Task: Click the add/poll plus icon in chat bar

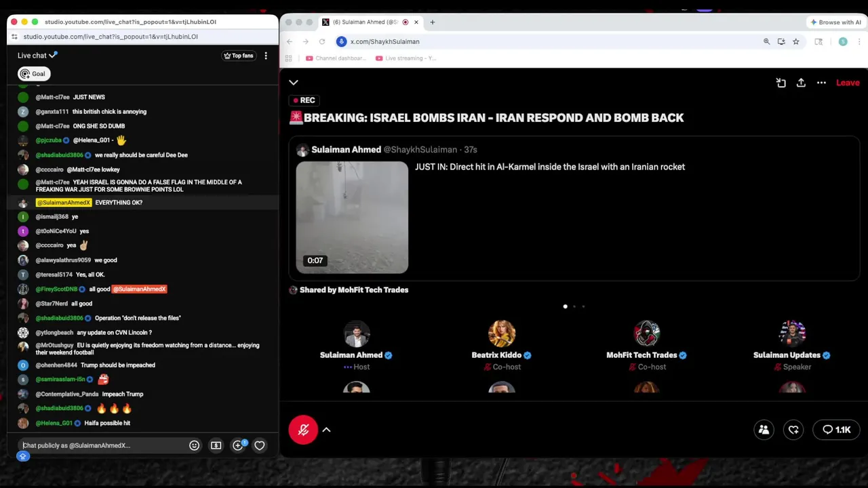Action: [x=238, y=445]
